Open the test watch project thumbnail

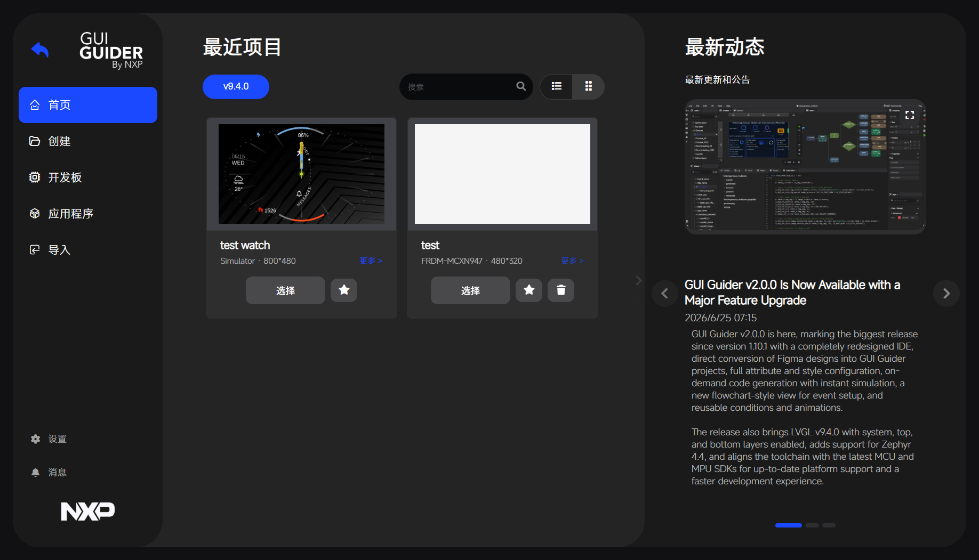pos(301,174)
